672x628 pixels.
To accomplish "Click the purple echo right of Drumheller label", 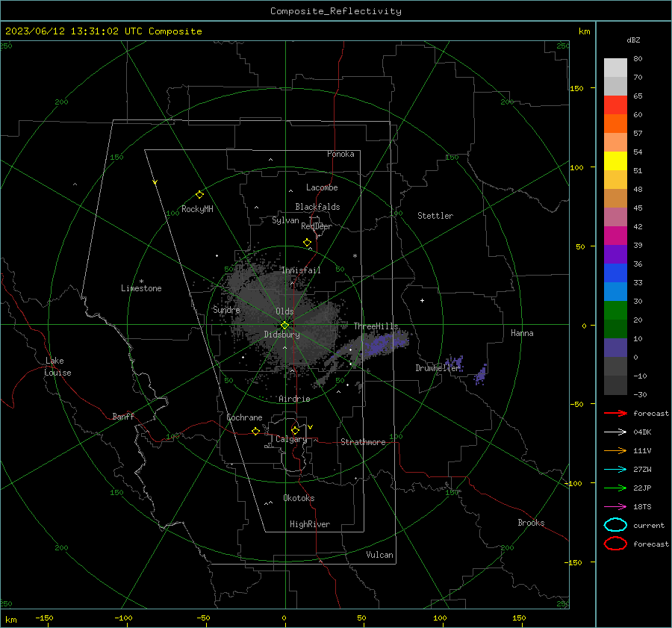I will click(480, 375).
